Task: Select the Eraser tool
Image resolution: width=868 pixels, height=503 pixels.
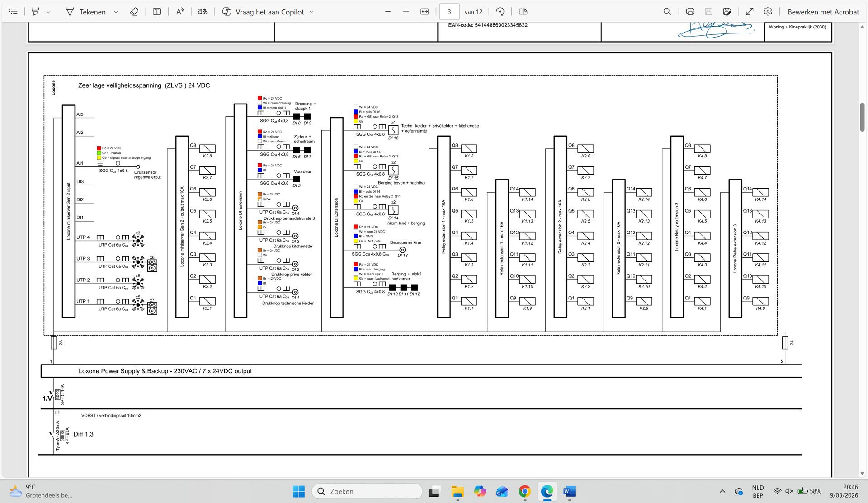Action: pos(134,12)
